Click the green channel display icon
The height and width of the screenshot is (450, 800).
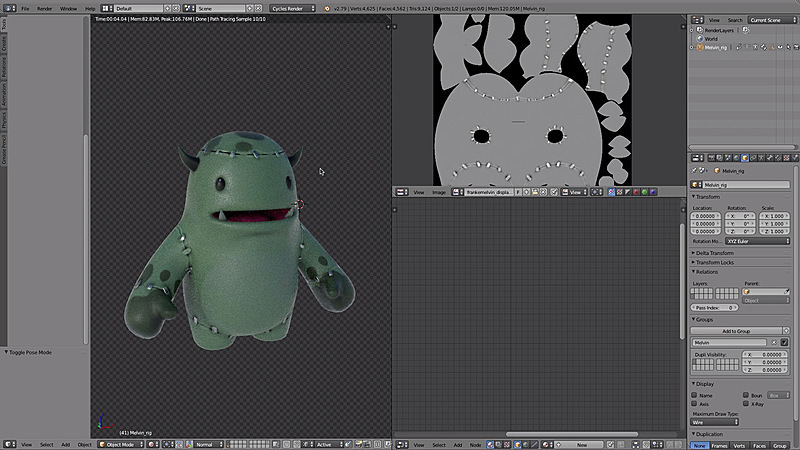(x=644, y=192)
